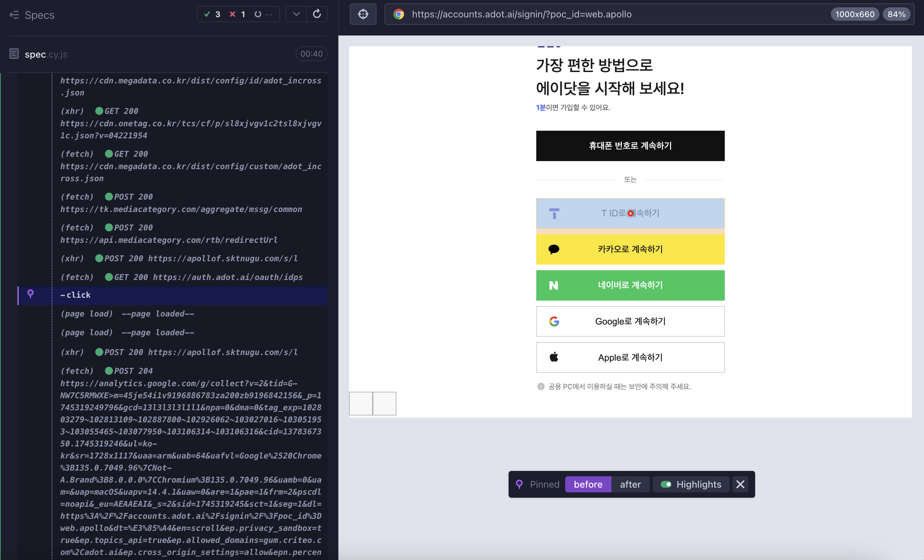Click the 00:40 test duration badge
924x560 pixels.
(x=311, y=54)
